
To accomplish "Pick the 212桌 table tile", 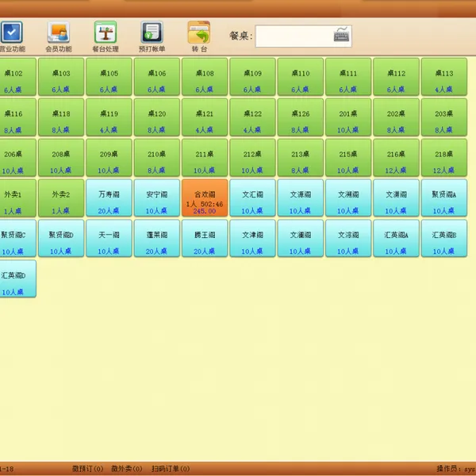I will click(252, 158).
